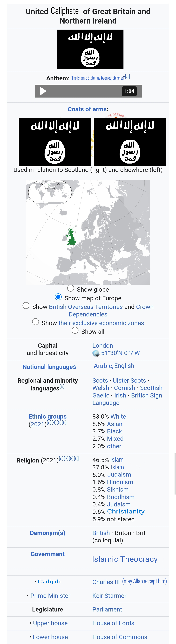Select the Show all radio button

click(75, 330)
